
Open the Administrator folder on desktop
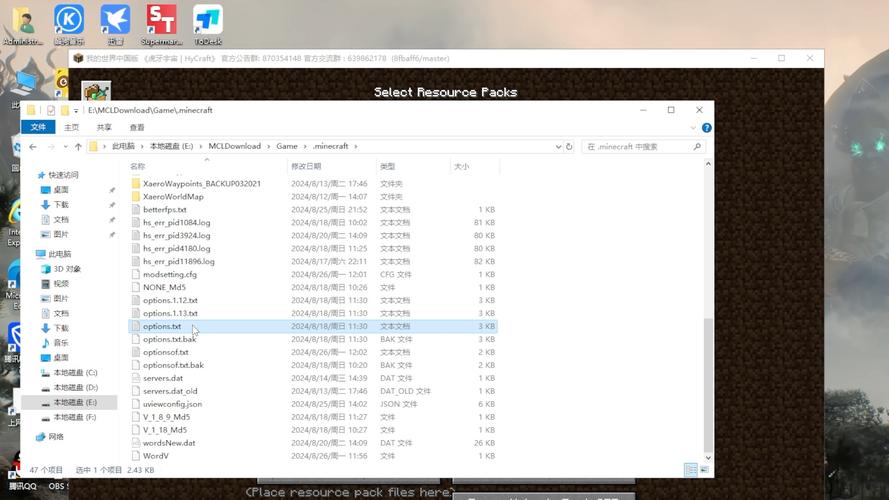[x=23, y=24]
